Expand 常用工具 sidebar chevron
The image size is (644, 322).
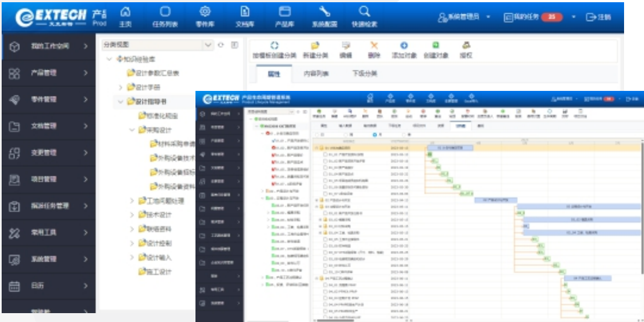pyautogui.click(x=85, y=233)
